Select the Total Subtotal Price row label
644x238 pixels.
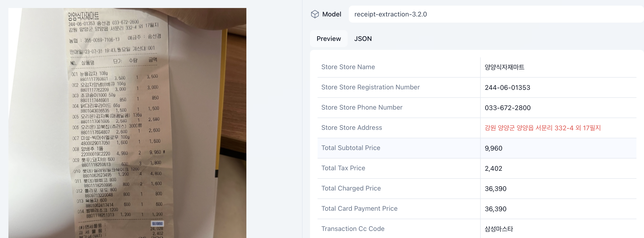point(350,148)
